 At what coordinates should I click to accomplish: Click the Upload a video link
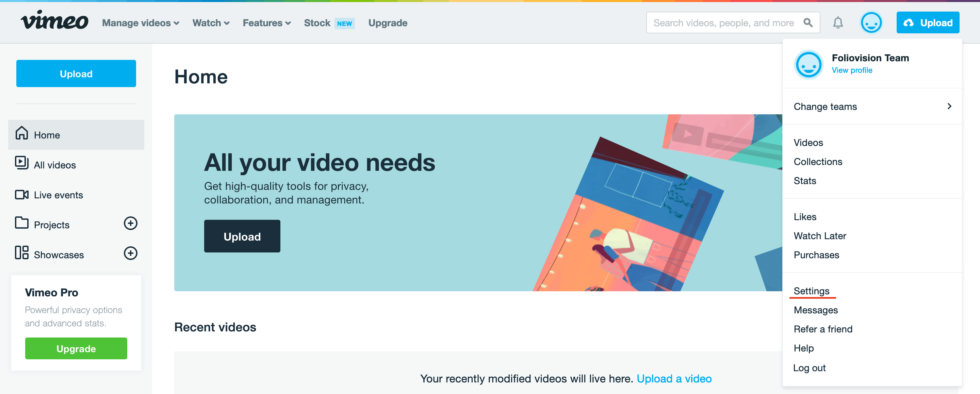click(x=674, y=379)
